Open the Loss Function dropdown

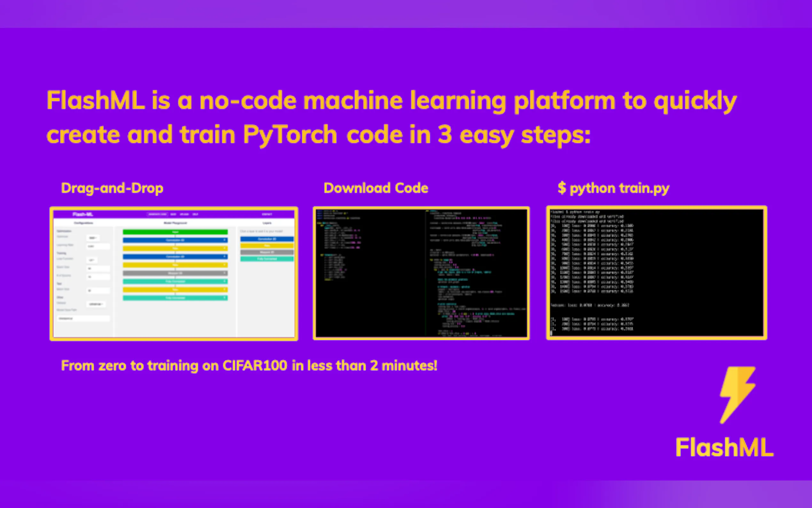(x=92, y=260)
